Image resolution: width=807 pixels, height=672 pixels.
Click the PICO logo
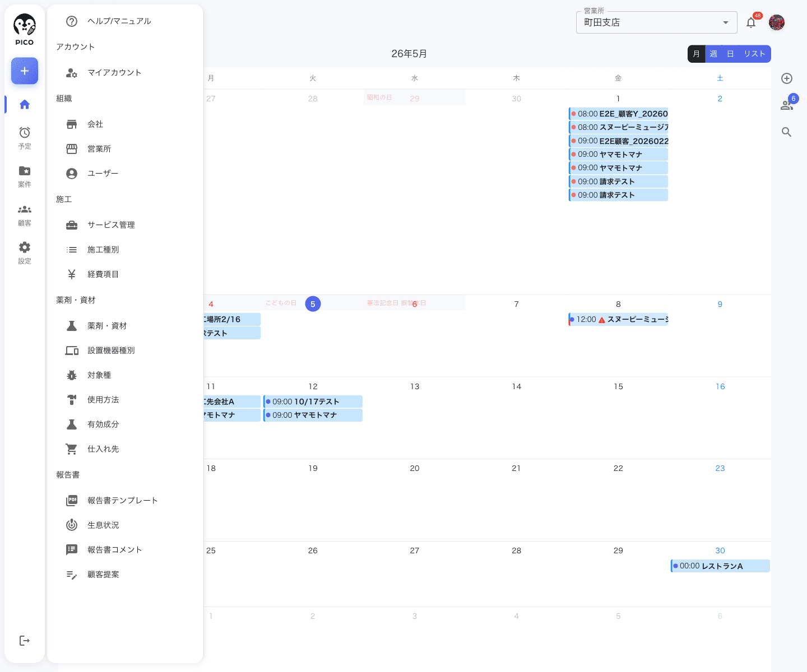25,30
